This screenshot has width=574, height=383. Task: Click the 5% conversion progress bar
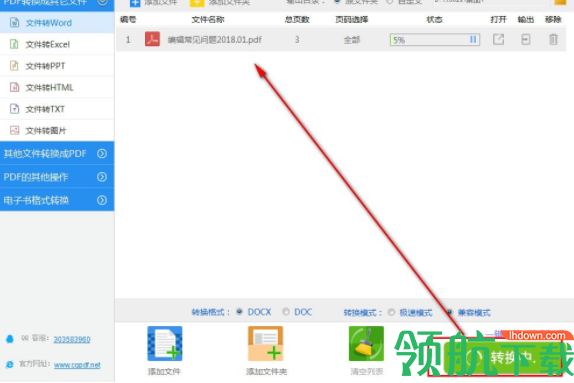tap(435, 40)
